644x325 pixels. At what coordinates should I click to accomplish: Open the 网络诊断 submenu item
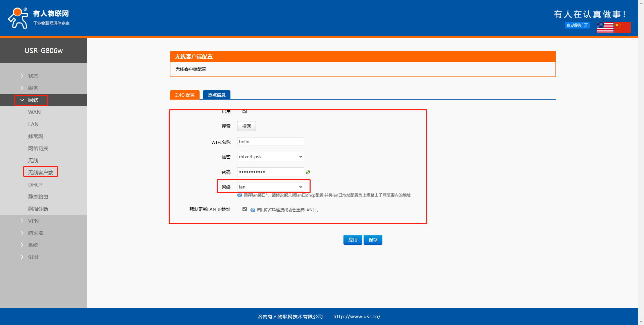coord(38,209)
